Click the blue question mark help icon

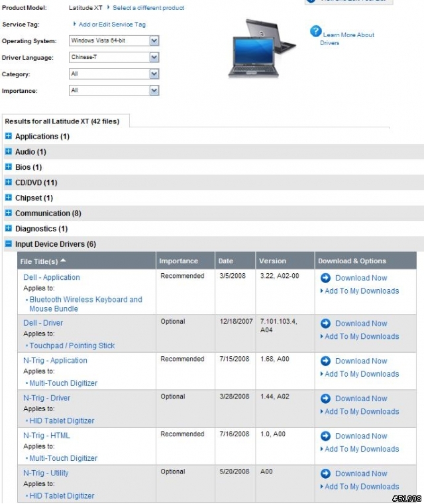click(316, 31)
